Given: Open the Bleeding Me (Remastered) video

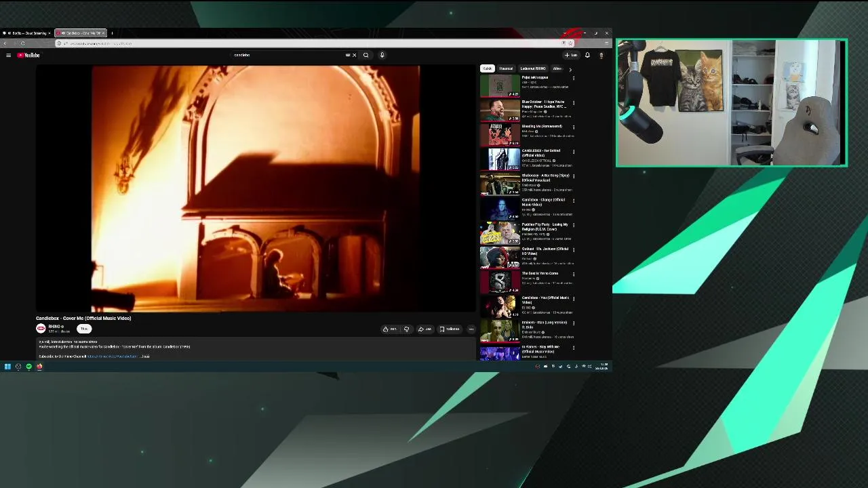Looking at the screenshot, I should [542, 127].
